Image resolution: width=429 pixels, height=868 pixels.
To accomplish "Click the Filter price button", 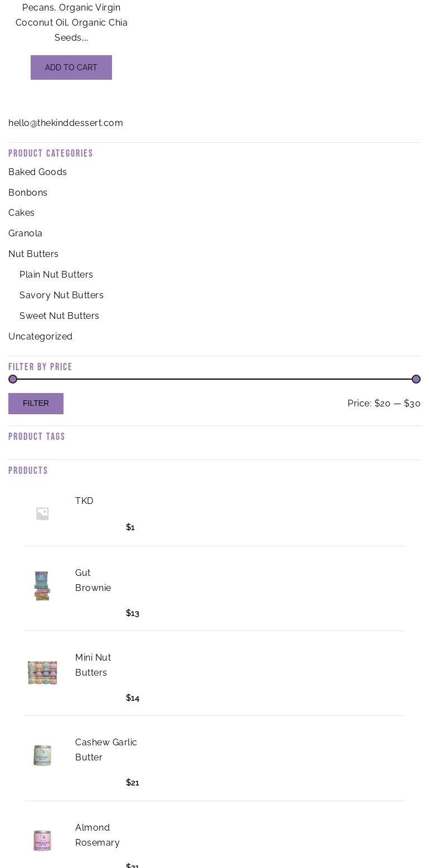I will (x=36, y=403).
